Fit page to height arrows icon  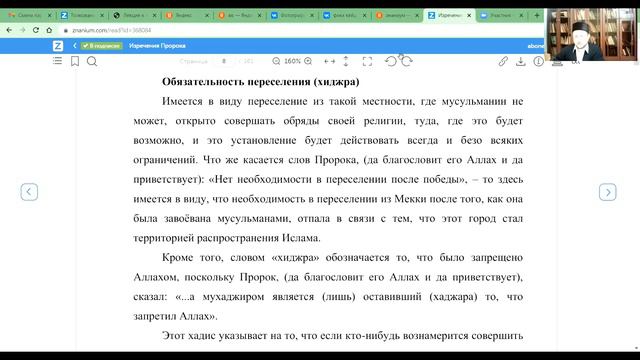pyautogui.click(x=346, y=61)
